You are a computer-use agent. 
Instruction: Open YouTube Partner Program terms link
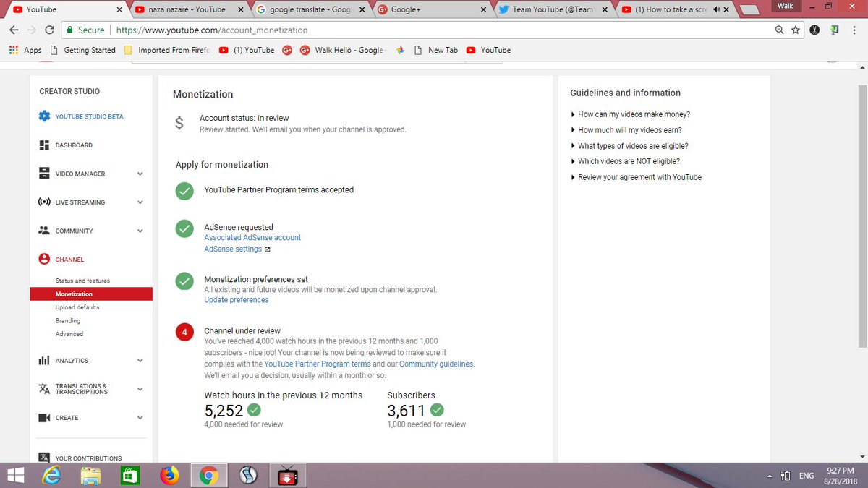(318, 364)
